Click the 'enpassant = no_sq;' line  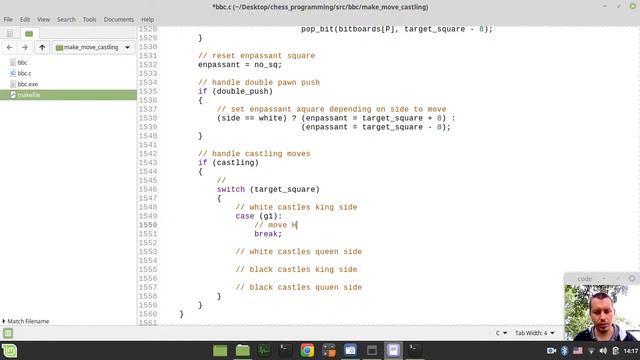[x=240, y=64]
